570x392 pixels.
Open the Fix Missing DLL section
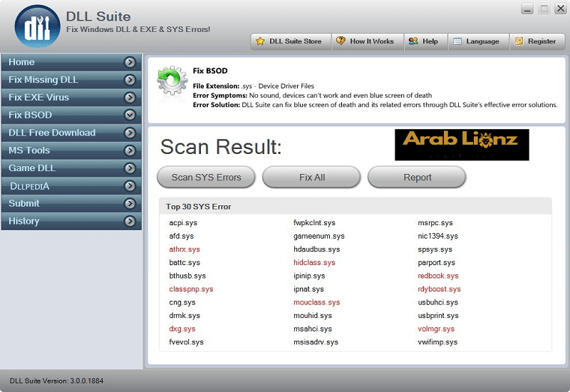pos(71,80)
